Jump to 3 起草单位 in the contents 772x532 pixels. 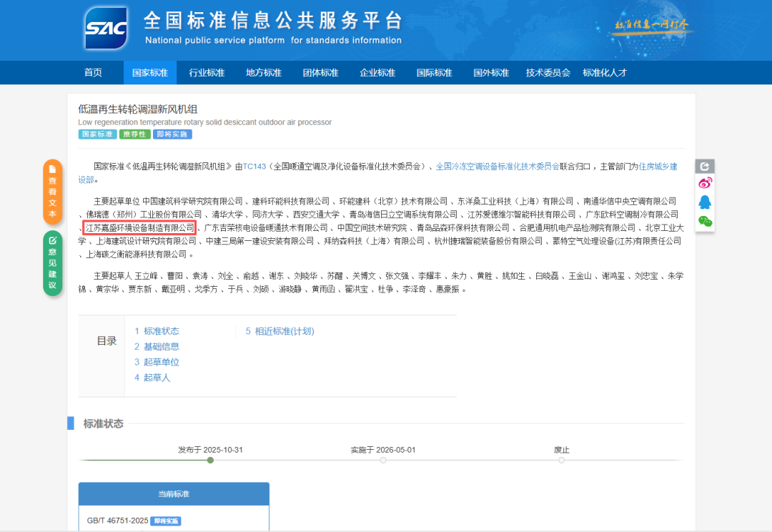pos(157,362)
